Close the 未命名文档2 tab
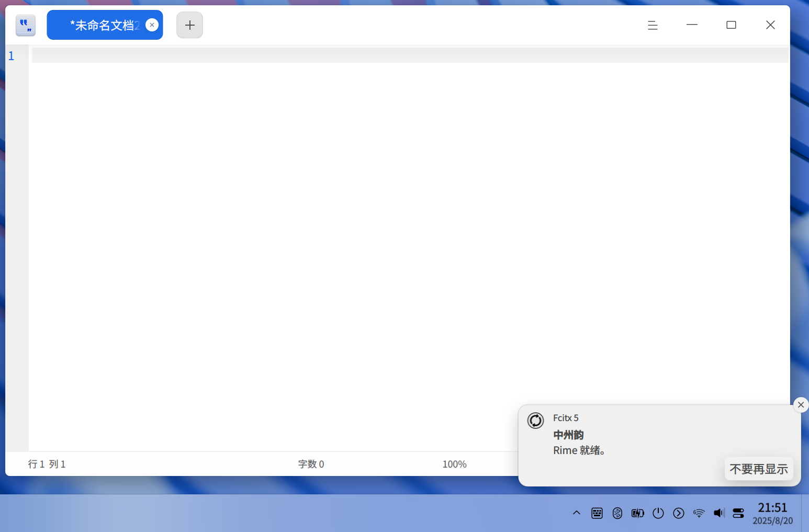The height and width of the screenshot is (532, 809). coord(152,25)
